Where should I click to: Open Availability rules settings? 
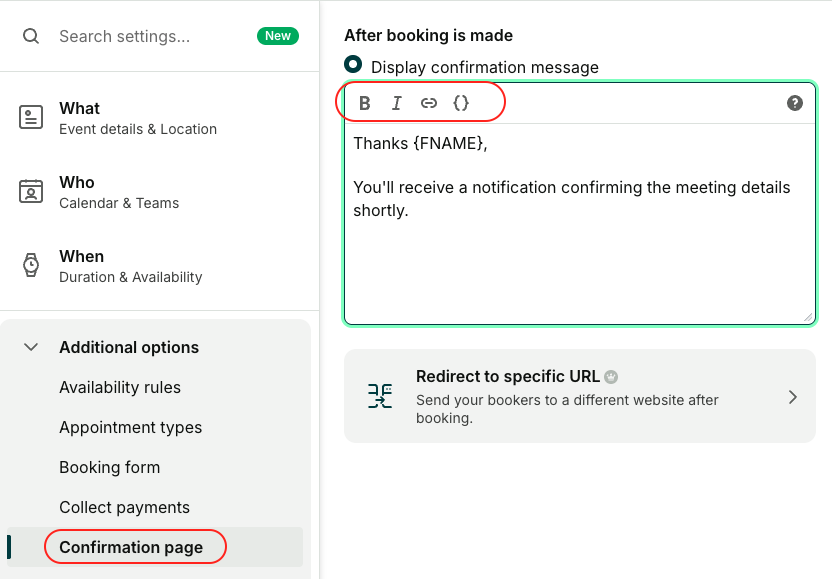pyautogui.click(x=120, y=387)
